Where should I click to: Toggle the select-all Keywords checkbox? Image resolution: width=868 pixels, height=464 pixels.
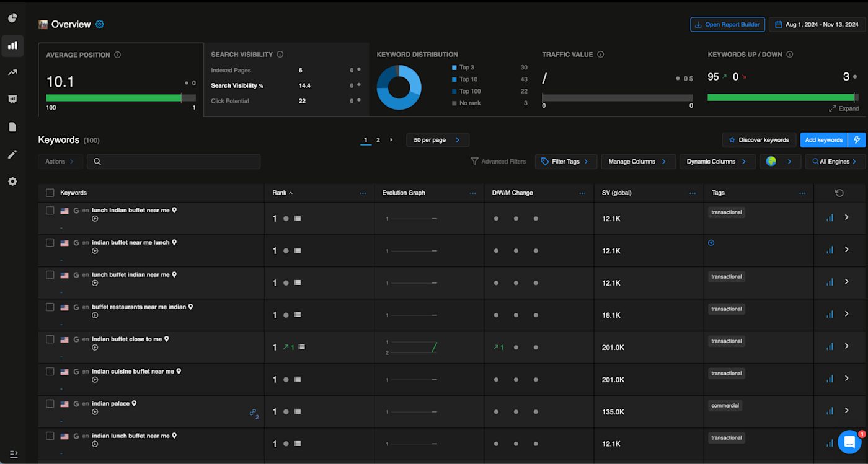coord(50,193)
